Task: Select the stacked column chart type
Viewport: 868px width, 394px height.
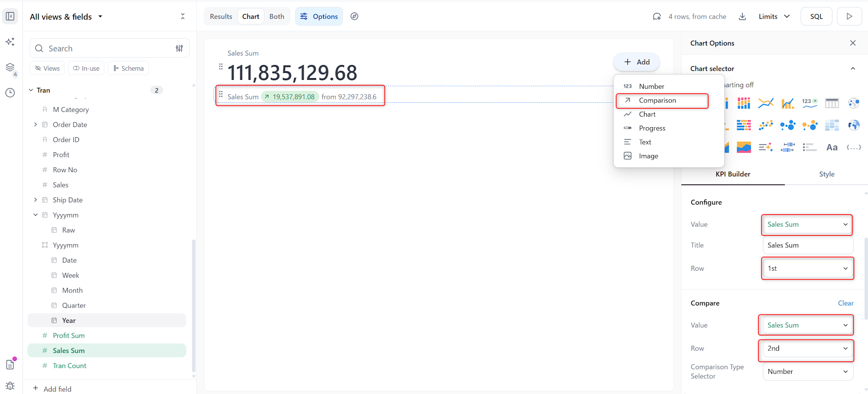Action: [x=744, y=103]
